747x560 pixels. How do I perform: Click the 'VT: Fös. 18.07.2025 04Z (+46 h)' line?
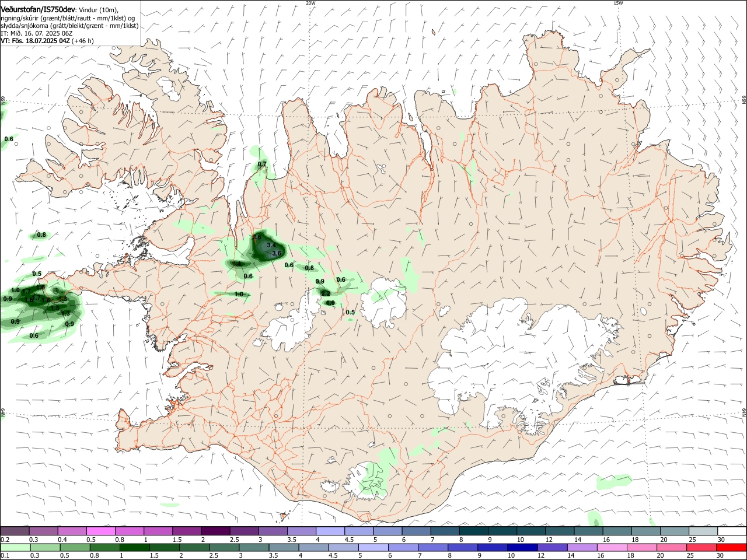click(47, 41)
